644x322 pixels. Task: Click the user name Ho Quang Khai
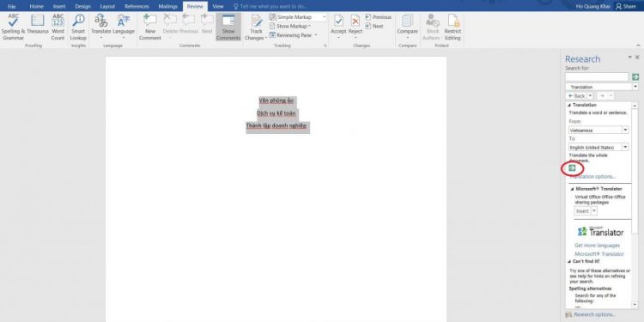pyautogui.click(x=593, y=7)
